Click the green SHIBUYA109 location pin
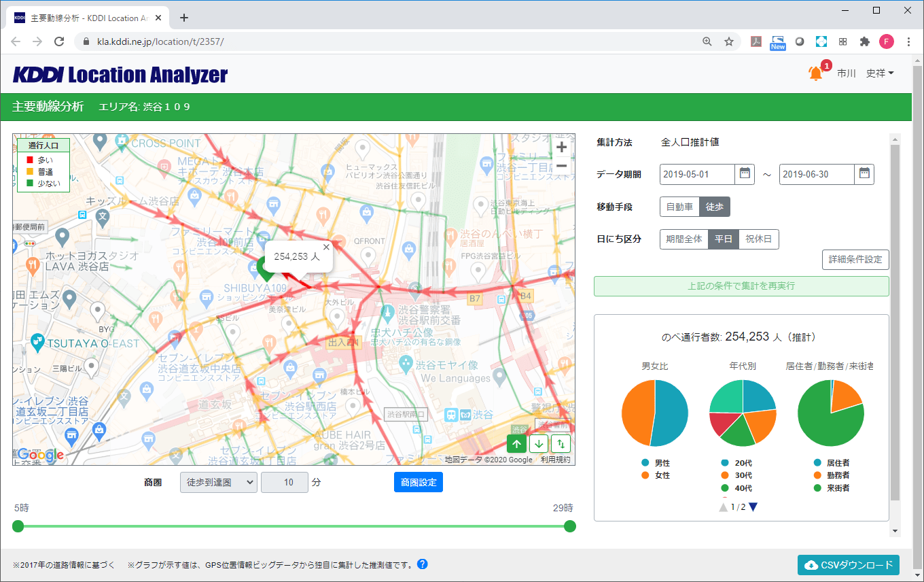 266,269
